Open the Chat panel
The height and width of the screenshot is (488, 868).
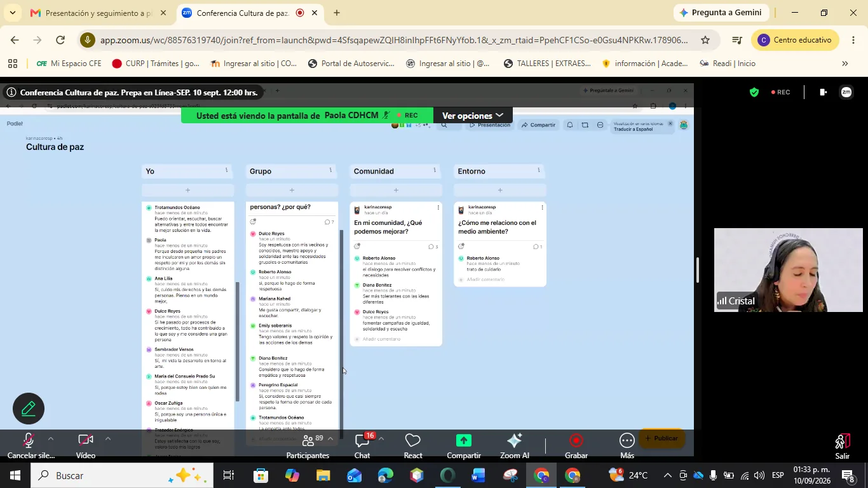[362, 445]
